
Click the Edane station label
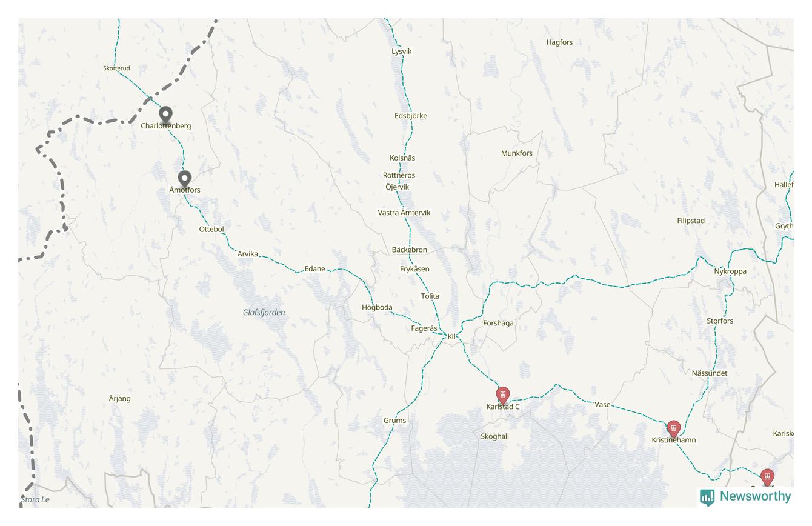[x=314, y=268]
